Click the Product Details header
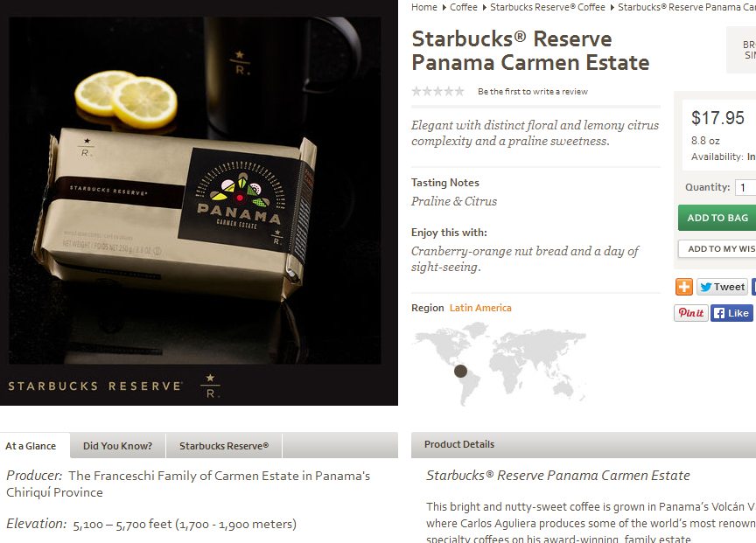Image resolution: width=756 pixels, height=543 pixels. (459, 444)
